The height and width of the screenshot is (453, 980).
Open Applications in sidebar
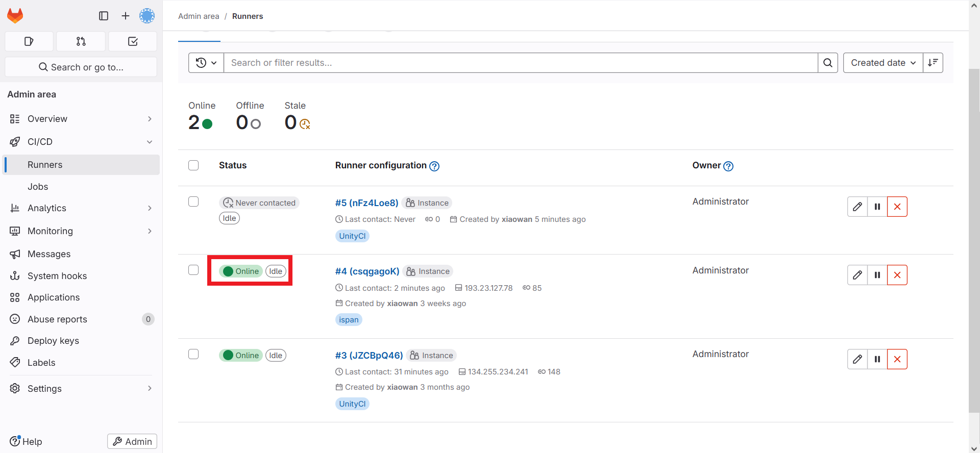click(81, 297)
